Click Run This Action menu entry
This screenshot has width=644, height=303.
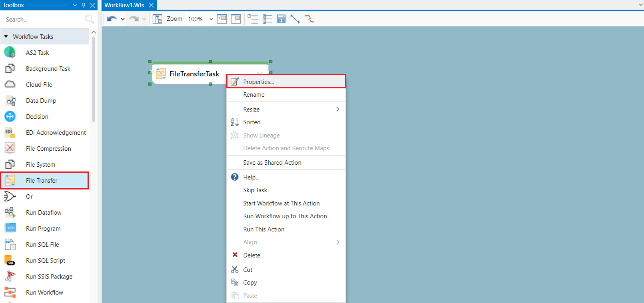(264, 229)
